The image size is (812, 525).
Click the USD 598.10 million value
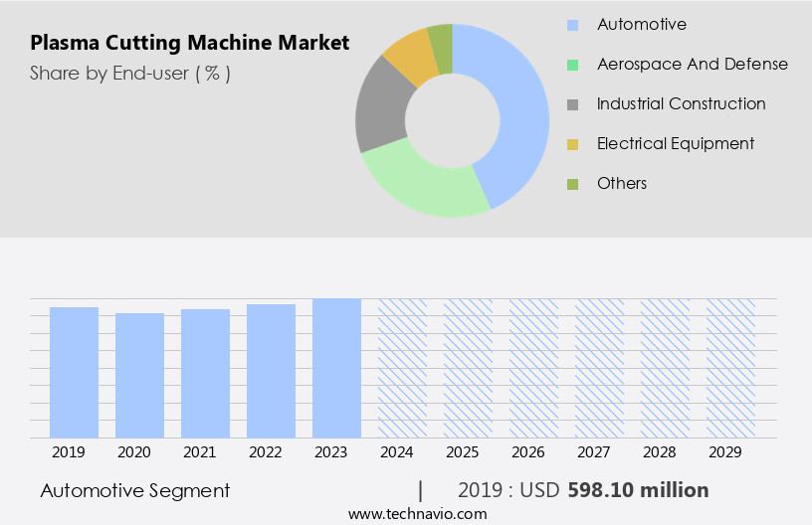pyautogui.click(x=638, y=490)
